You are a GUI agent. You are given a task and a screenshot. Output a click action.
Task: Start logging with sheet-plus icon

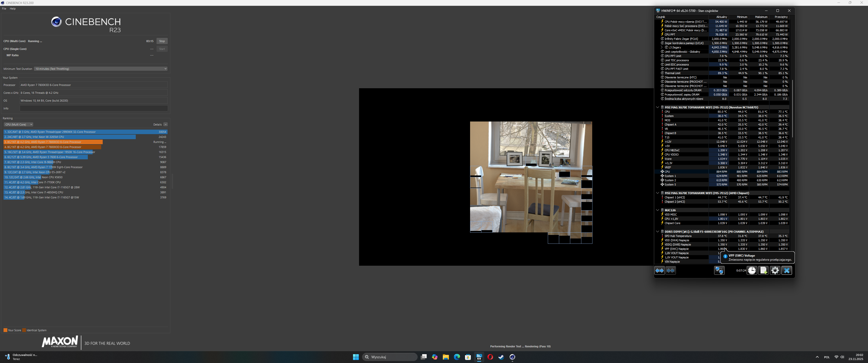point(763,270)
